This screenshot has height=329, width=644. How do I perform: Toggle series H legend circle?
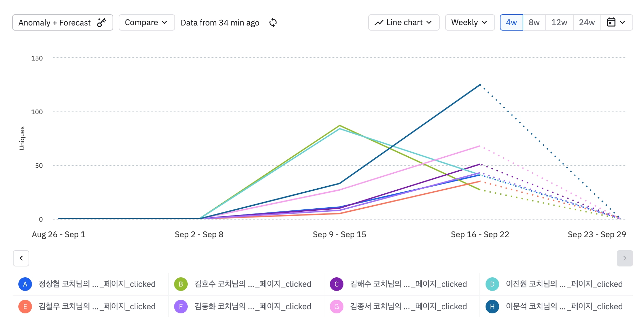tap(492, 307)
